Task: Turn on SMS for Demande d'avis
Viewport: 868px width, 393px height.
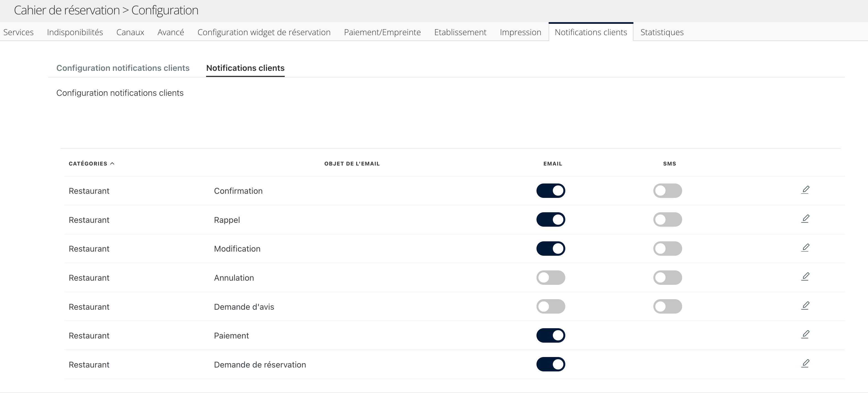Action: click(667, 306)
